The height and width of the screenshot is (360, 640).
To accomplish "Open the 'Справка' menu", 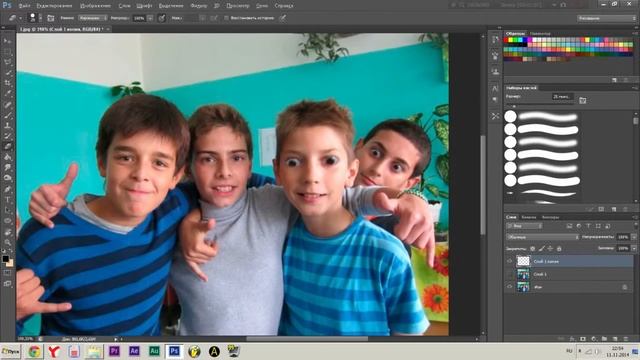I will (x=284, y=6).
